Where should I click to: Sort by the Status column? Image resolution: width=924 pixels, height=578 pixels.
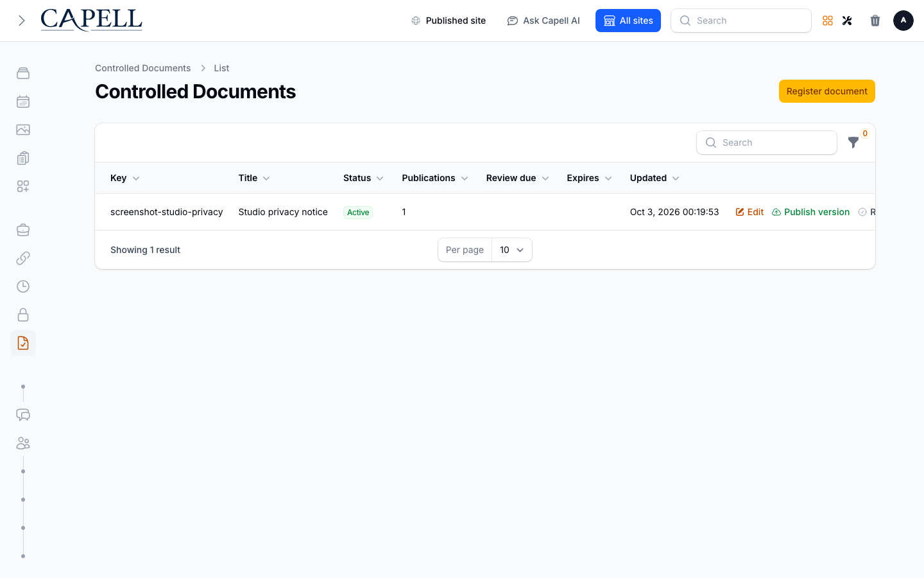363,178
